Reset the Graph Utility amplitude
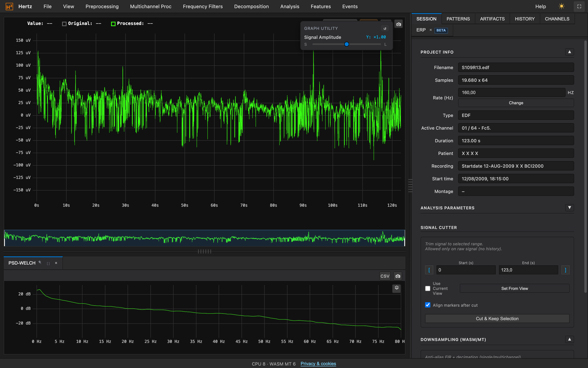Screen dimensions: 588x368 [x=385, y=28]
